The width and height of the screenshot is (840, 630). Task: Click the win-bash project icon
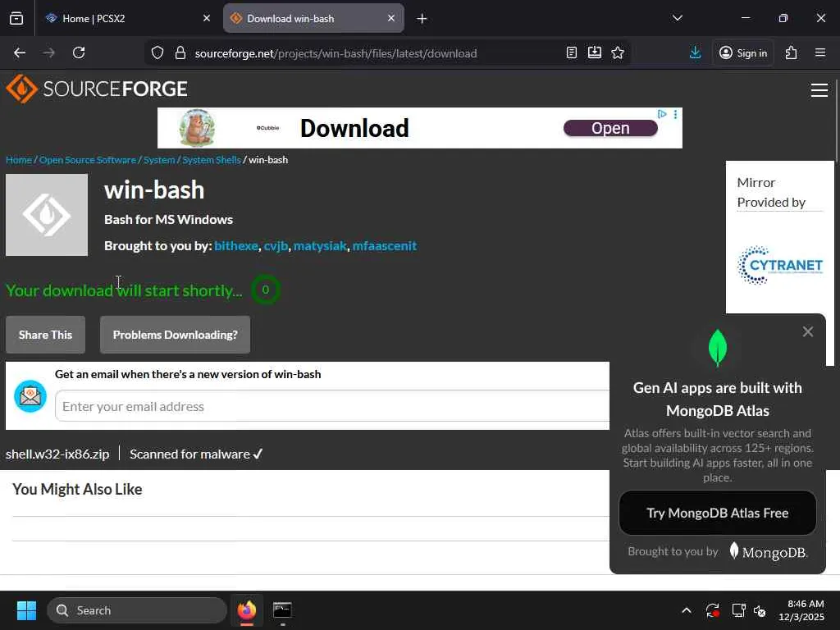(x=47, y=215)
